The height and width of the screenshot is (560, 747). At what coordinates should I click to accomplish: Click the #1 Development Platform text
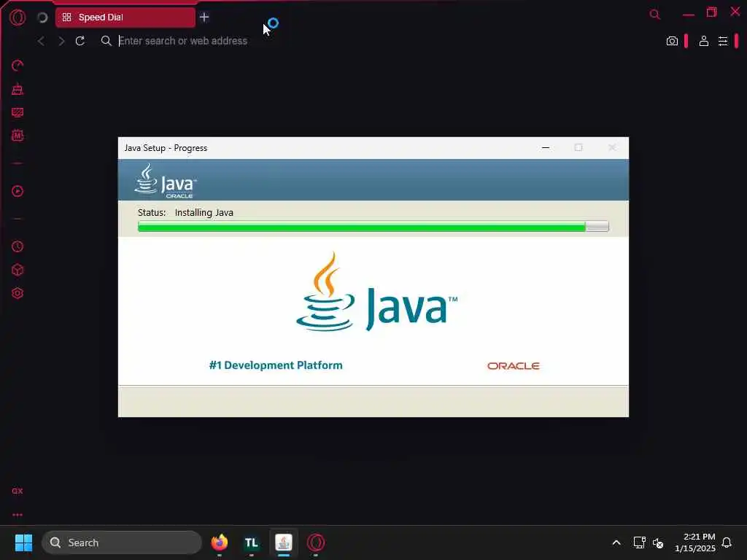coord(276,365)
